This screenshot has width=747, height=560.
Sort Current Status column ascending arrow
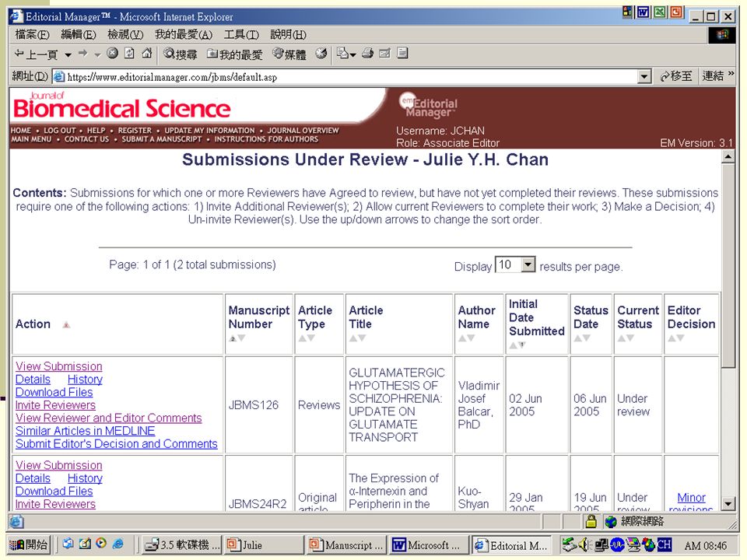(x=622, y=338)
